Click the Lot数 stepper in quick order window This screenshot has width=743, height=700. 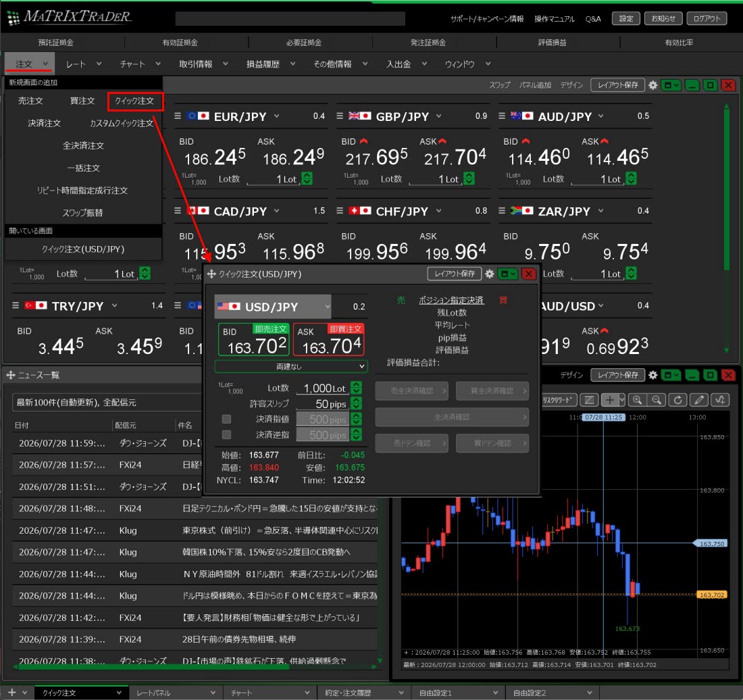click(357, 388)
